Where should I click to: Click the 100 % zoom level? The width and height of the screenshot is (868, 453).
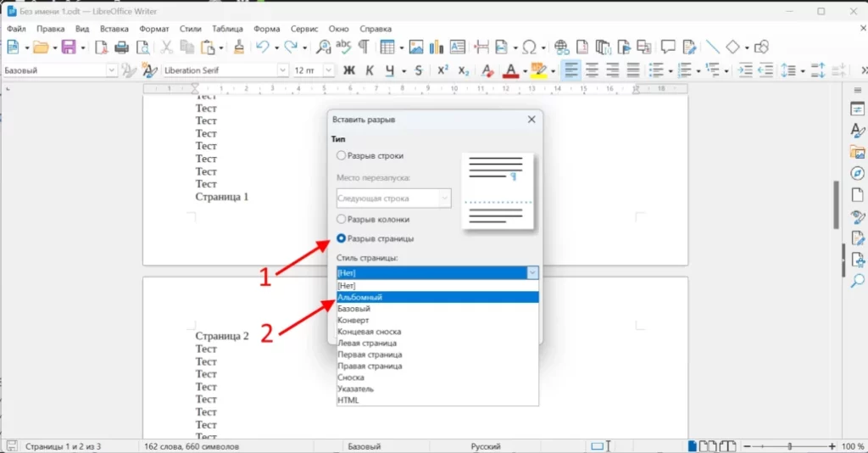click(853, 446)
